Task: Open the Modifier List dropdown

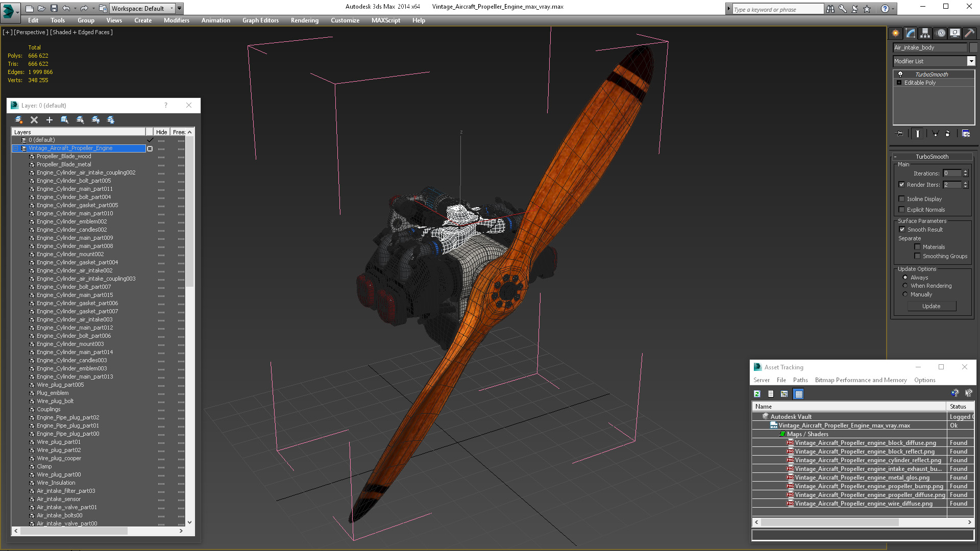Action: click(x=971, y=61)
